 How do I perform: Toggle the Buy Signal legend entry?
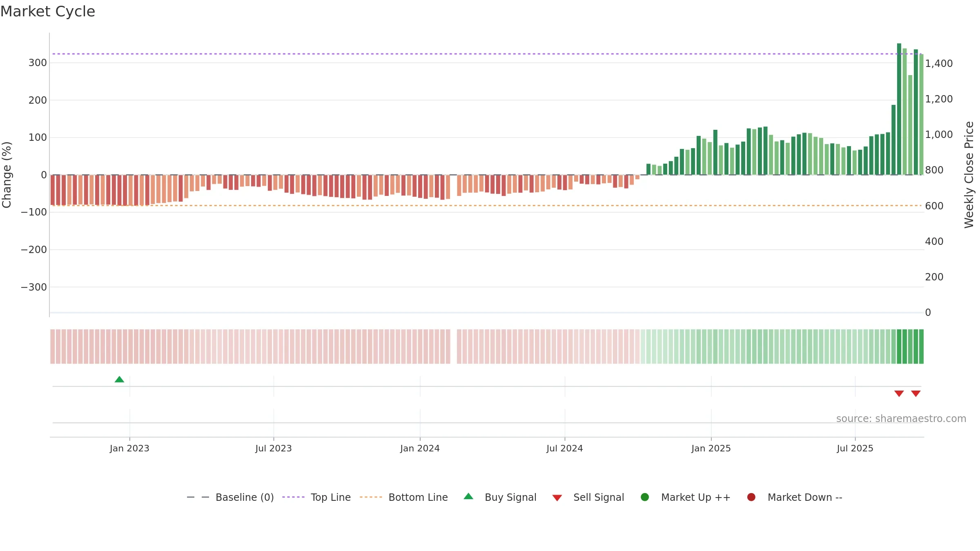500,497
